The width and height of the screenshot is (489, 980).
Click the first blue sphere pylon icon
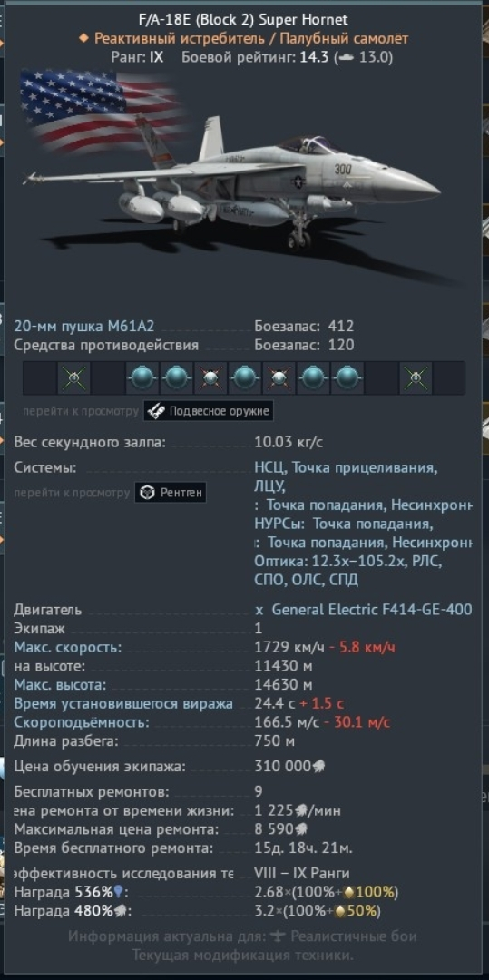click(142, 377)
